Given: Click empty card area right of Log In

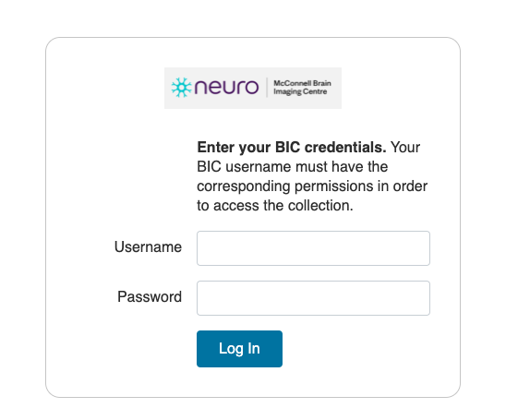Looking at the screenshot, I should (x=355, y=349).
